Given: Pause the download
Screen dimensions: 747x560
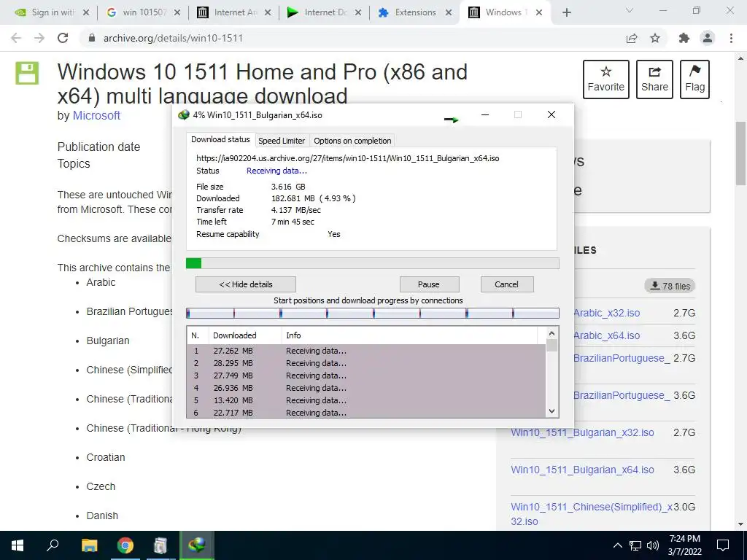Looking at the screenshot, I should click(x=429, y=284).
